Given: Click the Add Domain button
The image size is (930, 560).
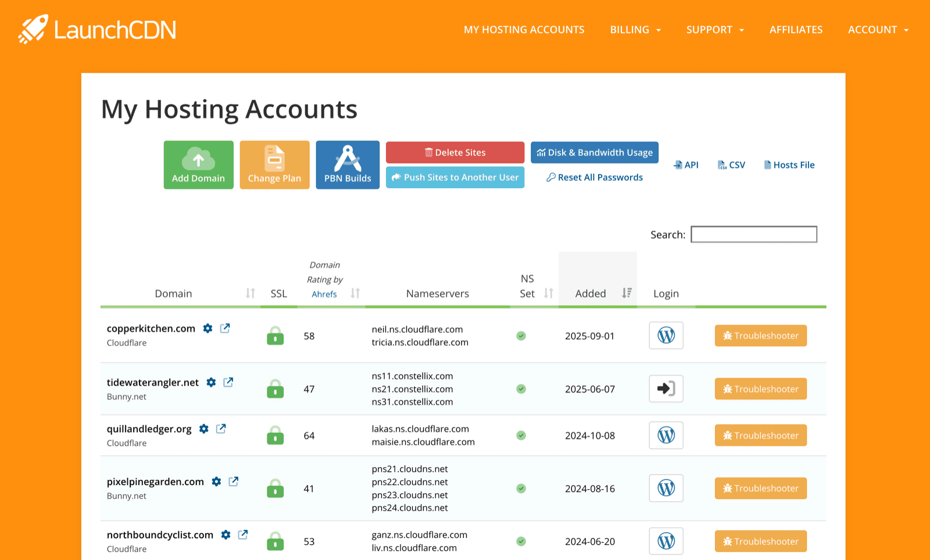Looking at the screenshot, I should [x=198, y=165].
